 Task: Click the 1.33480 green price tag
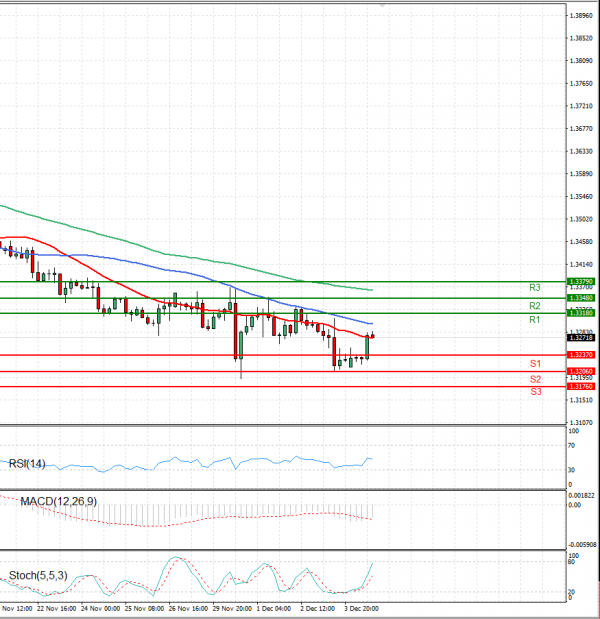pyautogui.click(x=581, y=298)
